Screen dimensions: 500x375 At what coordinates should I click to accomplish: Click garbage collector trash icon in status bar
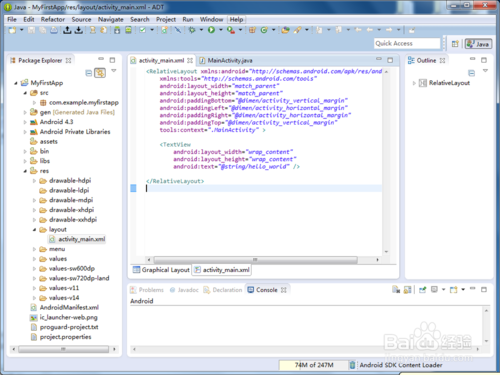[352, 365]
